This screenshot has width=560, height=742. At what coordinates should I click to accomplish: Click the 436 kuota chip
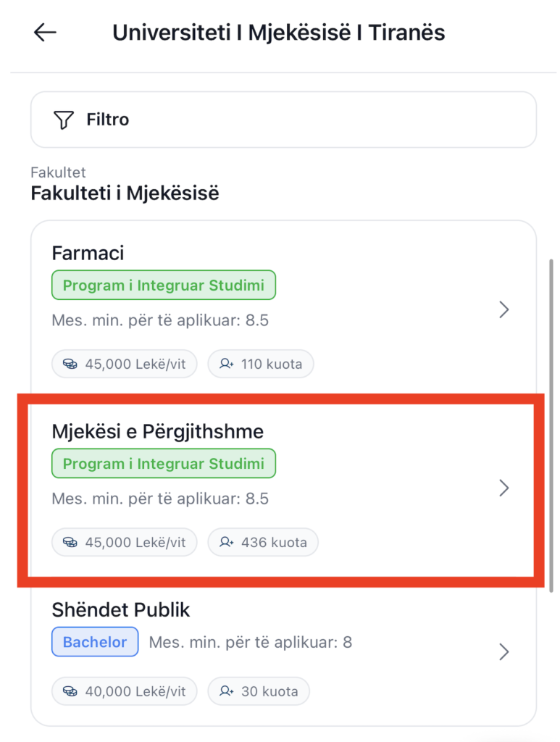coord(263,542)
